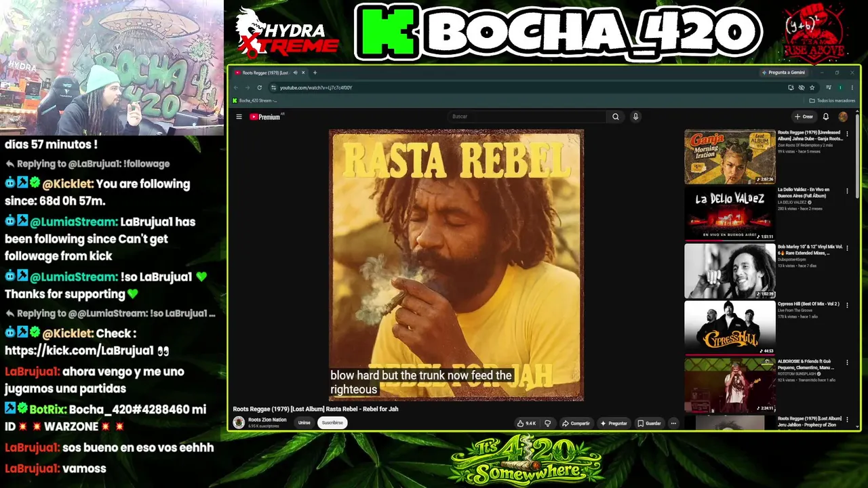The height and width of the screenshot is (488, 868).
Task: Mute the Roots Reggae tab audio icon
Action: (295, 73)
